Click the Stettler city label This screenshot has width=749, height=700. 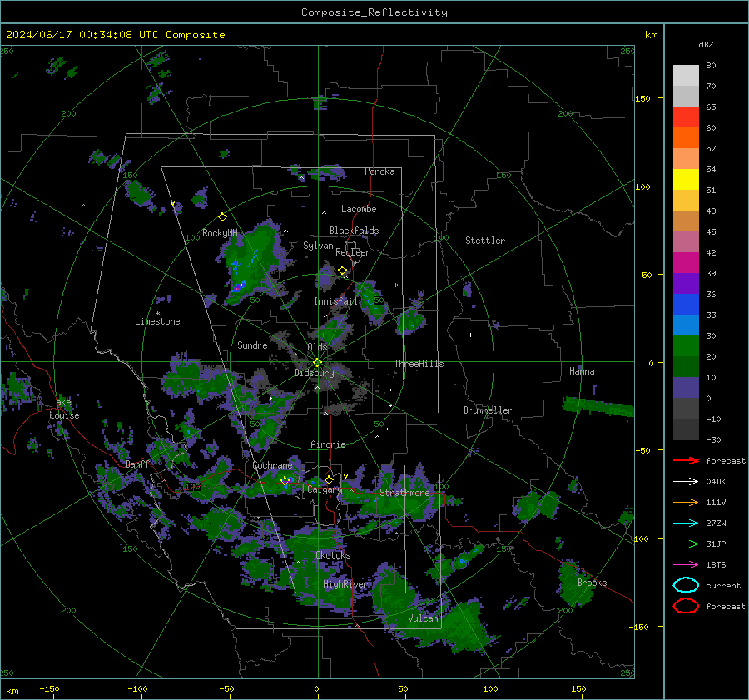[485, 241]
